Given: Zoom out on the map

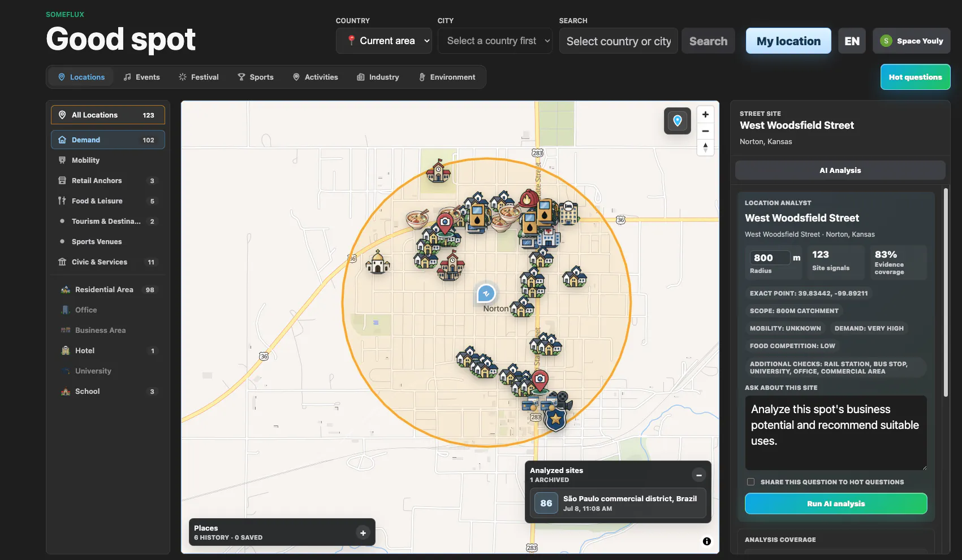Looking at the screenshot, I should coord(705,131).
